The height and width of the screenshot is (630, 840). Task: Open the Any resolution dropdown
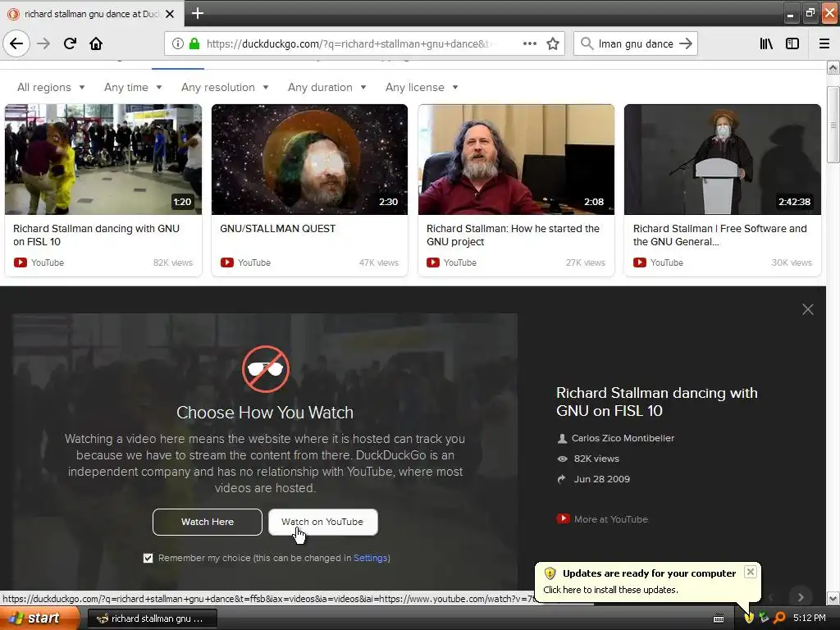click(225, 87)
